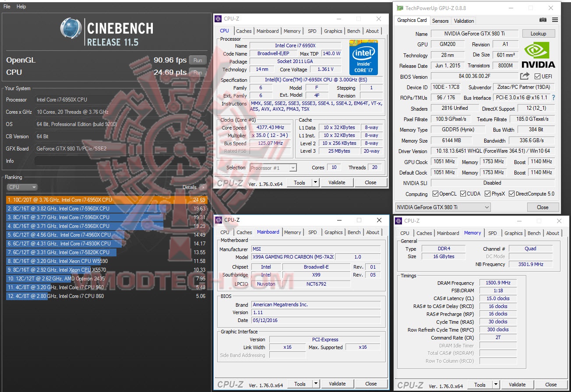Switch to the Sensors tab in GPU-Z
Screen dimensions: 571x392
[x=440, y=21]
